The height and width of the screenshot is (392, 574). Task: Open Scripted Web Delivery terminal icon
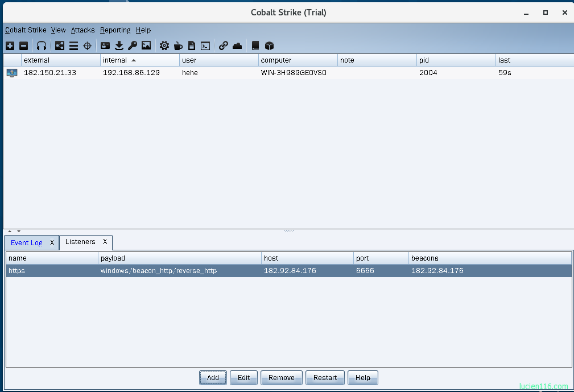click(x=205, y=46)
